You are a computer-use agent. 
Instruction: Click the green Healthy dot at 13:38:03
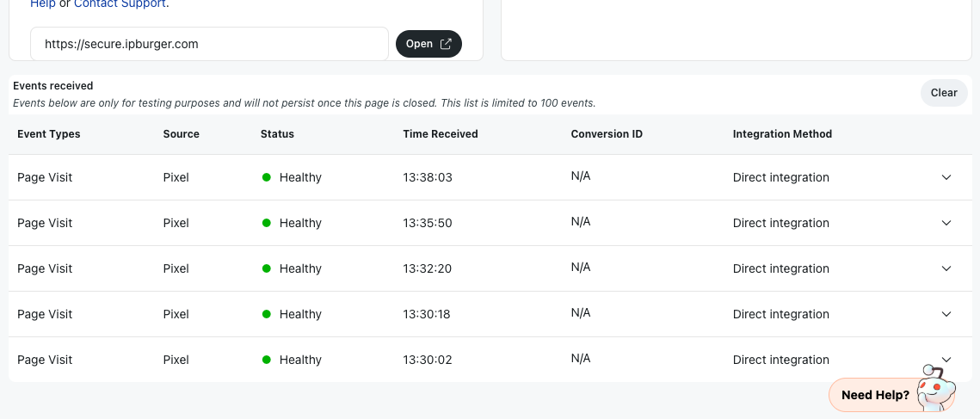tap(266, 177)
